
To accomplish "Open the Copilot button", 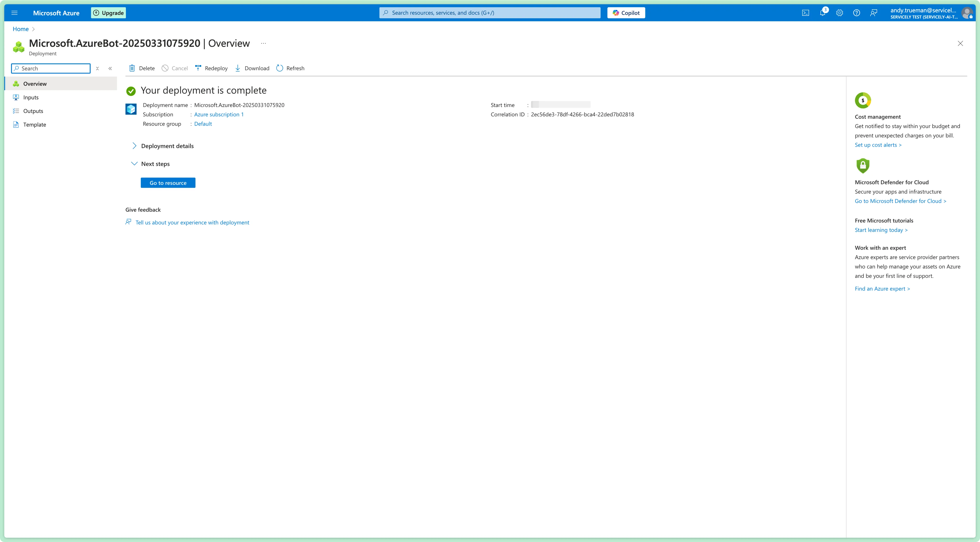I will (626, 13).
